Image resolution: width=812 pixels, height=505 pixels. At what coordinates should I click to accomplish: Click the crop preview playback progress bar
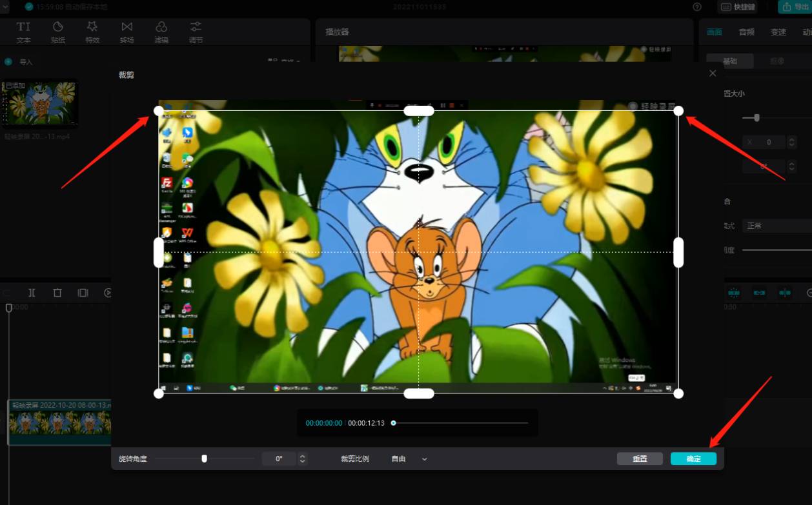461,423
